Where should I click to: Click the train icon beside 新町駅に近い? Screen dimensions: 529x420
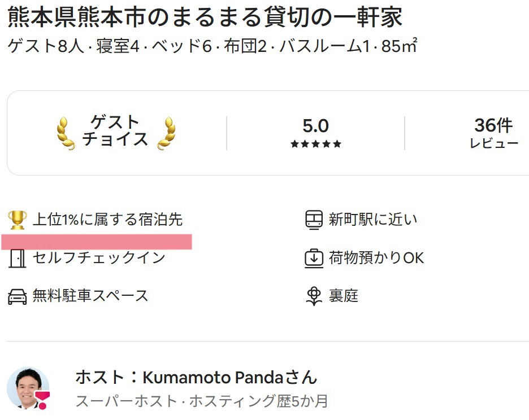pos(314,220)
